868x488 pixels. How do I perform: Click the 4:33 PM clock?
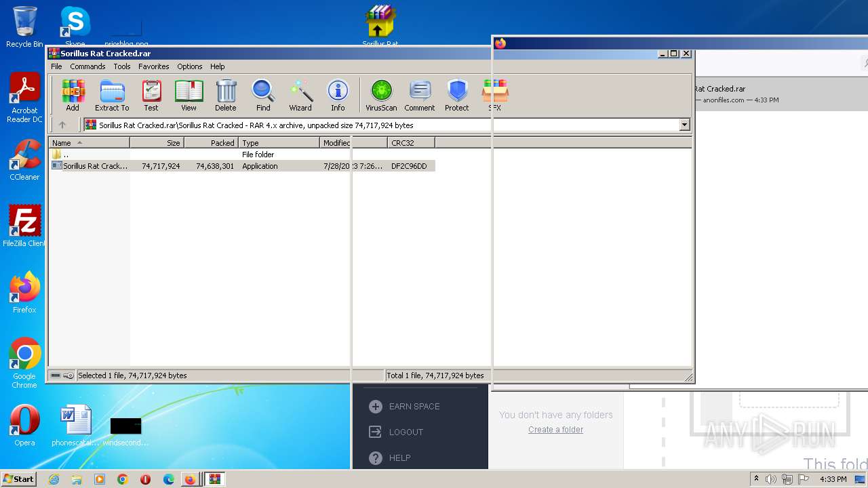pos(833,479)
